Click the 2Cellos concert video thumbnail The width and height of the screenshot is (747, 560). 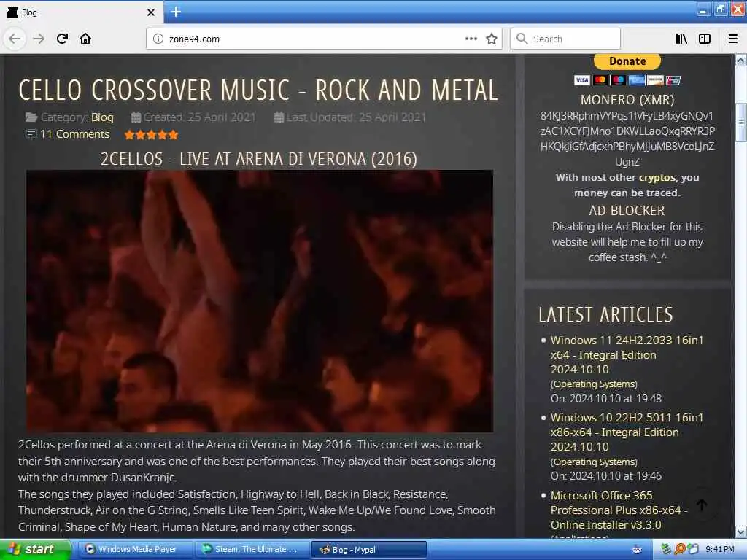pyautogui.click(x=260, y=301)
